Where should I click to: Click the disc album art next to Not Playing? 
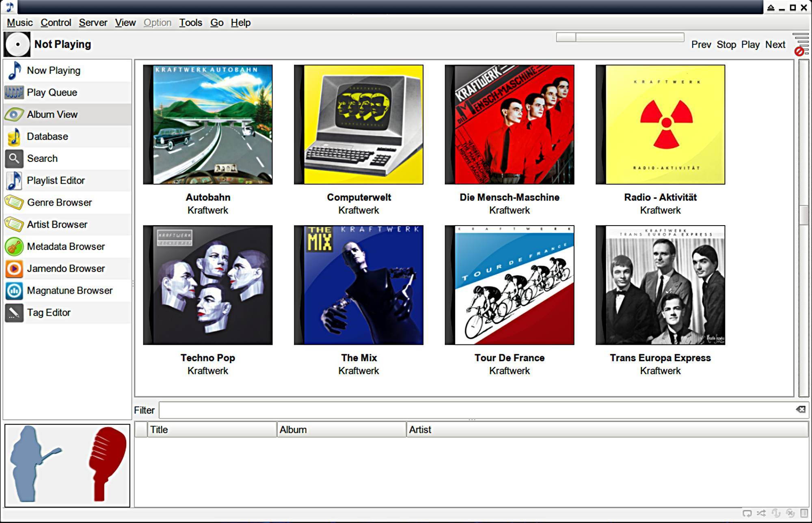(17, 44)
